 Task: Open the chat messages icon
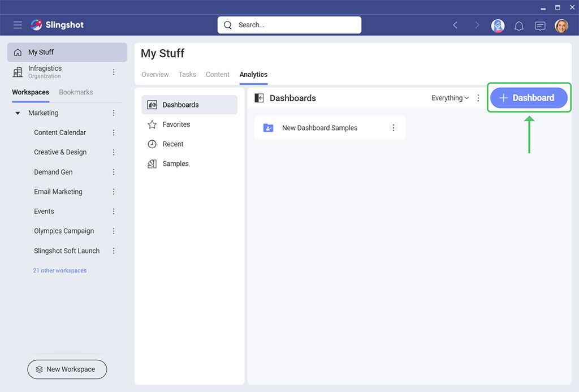(x=540, y=25)
